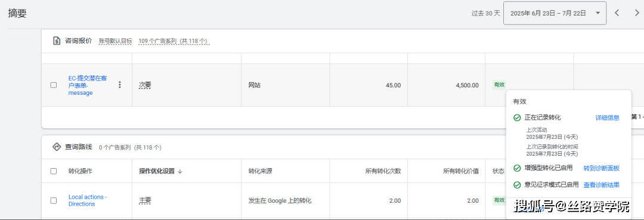
Task: Tick the 转化操作 header select-all checkbox
Action: (54, 171)
